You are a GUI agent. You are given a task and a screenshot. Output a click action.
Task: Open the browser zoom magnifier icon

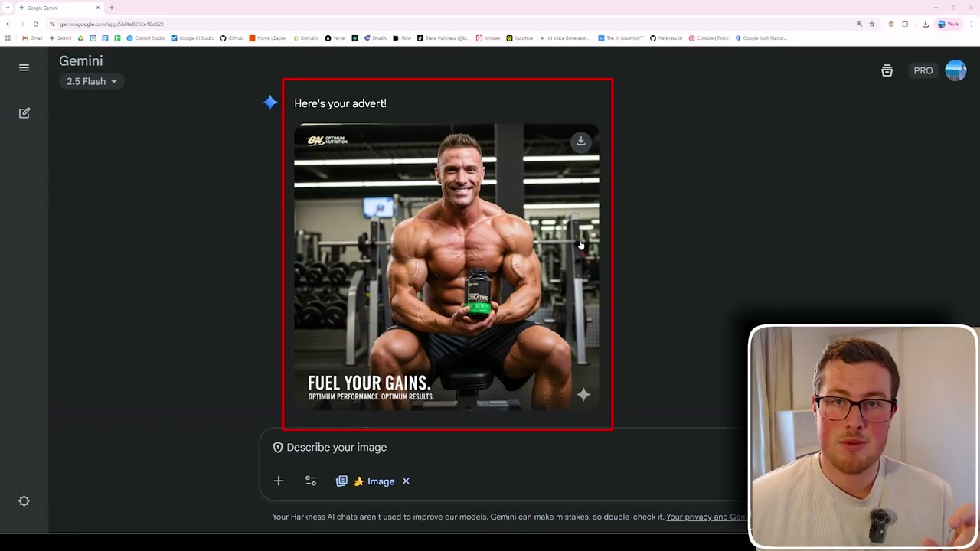tap(859, 24)
